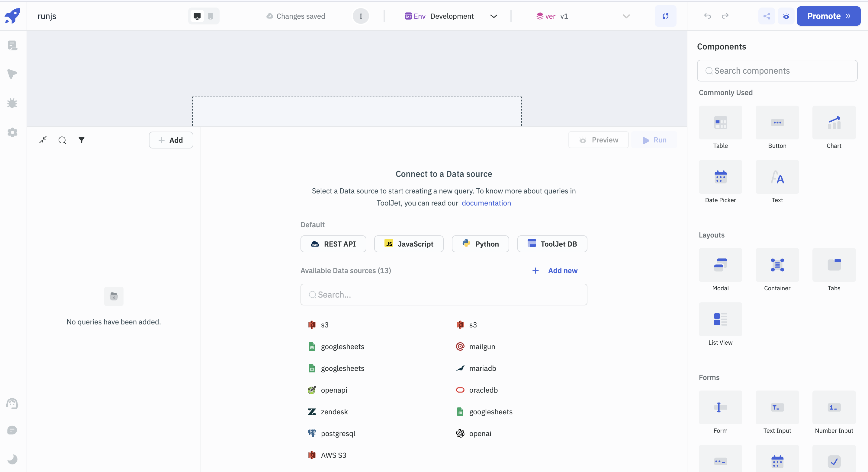Open the debugger bug icon in sidebar
The image size is (868, 472).
pos(12,103)
